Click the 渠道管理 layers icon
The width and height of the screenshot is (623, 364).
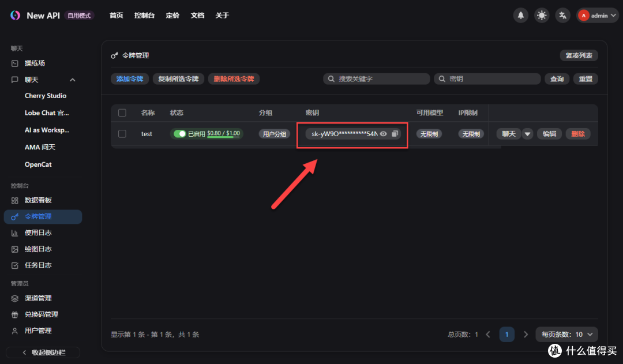14,298
